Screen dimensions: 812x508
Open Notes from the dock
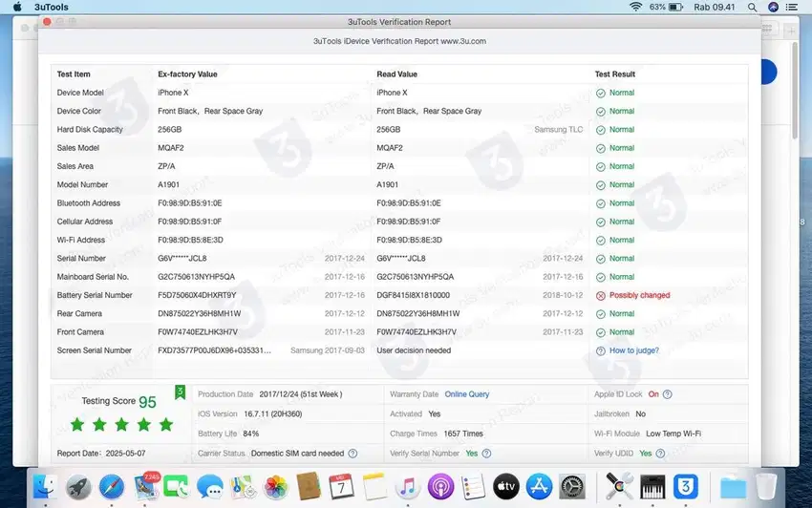(374, 487)
